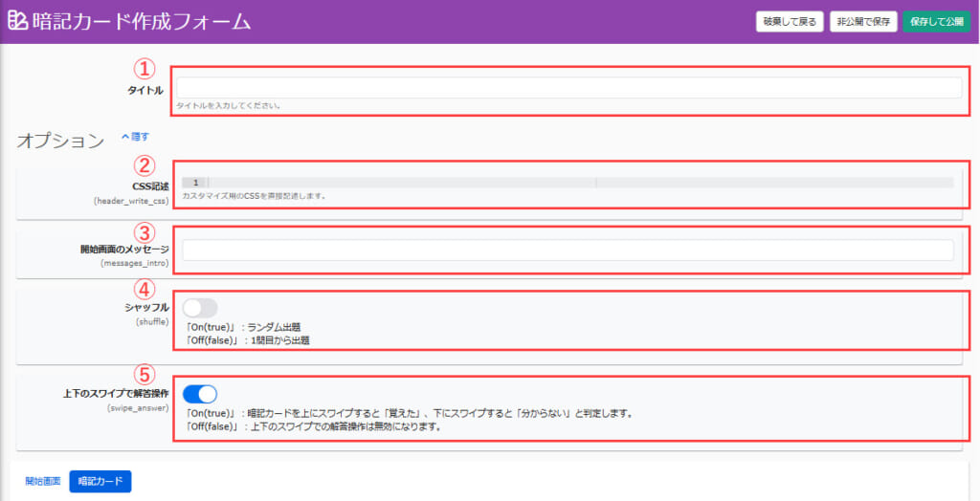
Task: Focus the タイトル input field
Action: [x=568, y=87]
